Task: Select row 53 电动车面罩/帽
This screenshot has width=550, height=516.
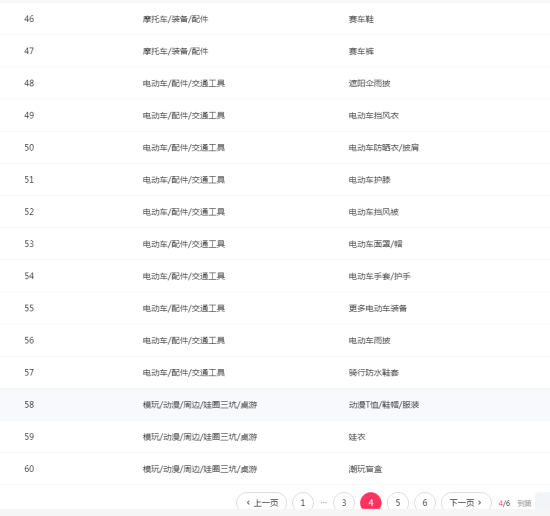Action: click(275, 244)
